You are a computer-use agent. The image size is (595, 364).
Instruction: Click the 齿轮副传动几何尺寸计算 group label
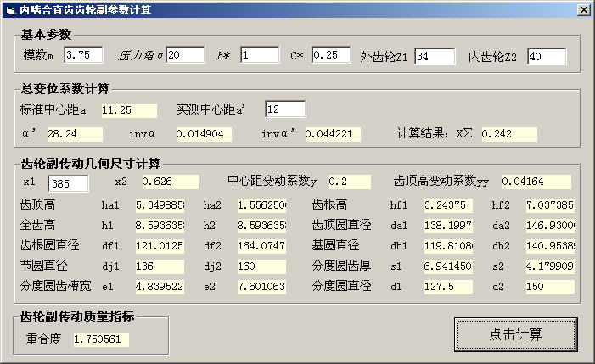pyautogui.click(x=91, y=164)
